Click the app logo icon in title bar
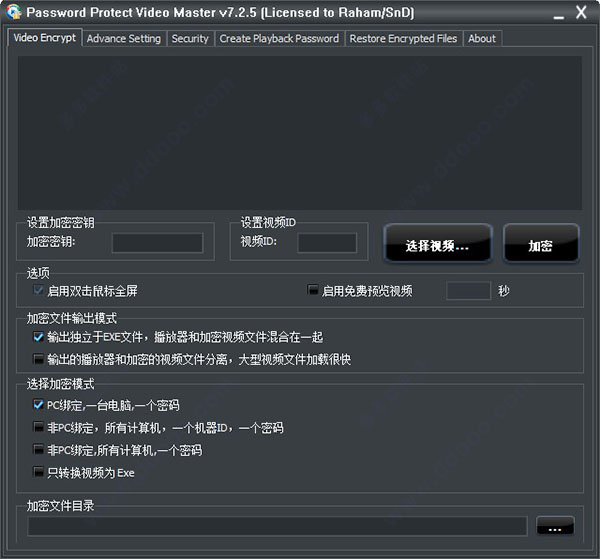 tap(14, 11)
